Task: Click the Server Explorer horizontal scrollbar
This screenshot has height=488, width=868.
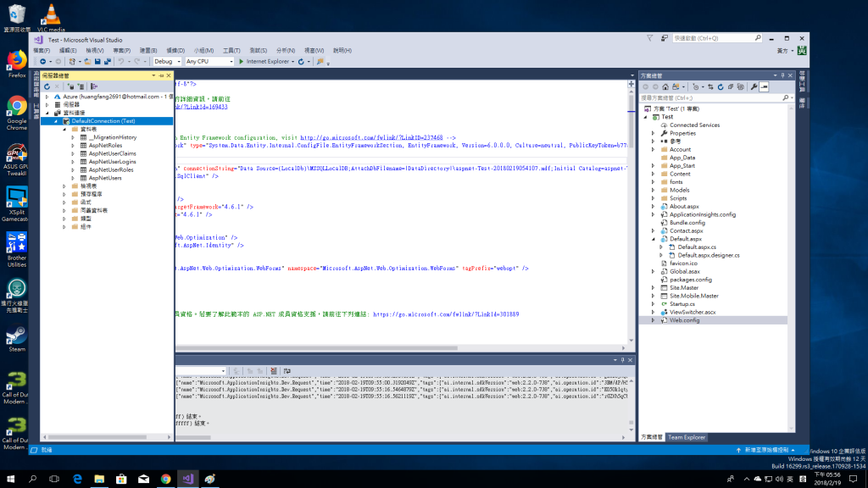Action: pyautogui.click(x=106, y=437)
